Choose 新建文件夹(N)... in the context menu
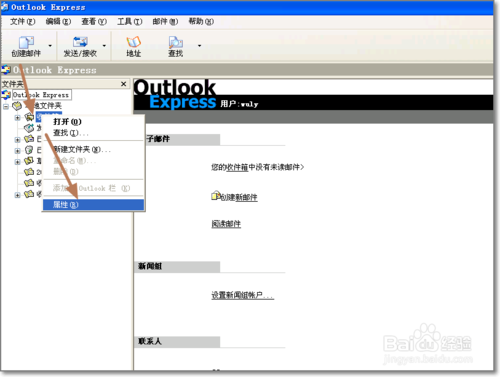This screenshot has height=377, width=500. click(93, 149)
